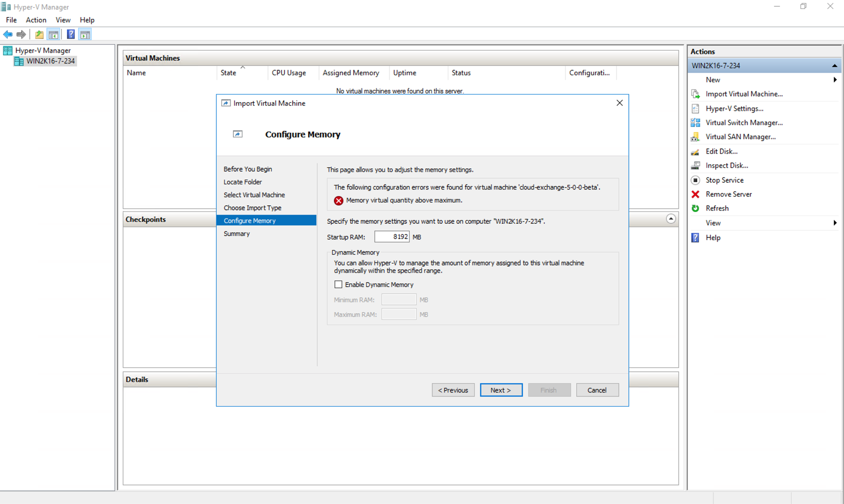The image size is (844, 504).
Task: Click the Hyper-V Manager app icon in title bar
Action: (6, 7)
